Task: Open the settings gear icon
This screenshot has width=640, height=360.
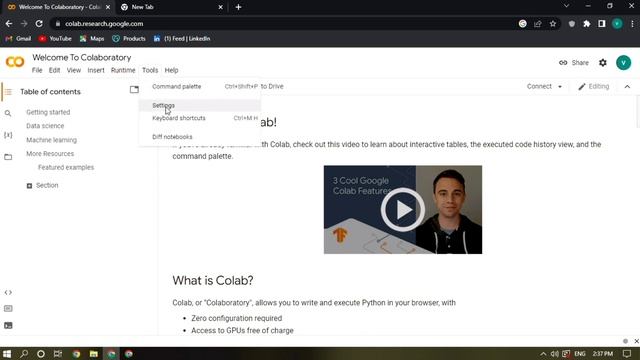Action: point(602,63)
